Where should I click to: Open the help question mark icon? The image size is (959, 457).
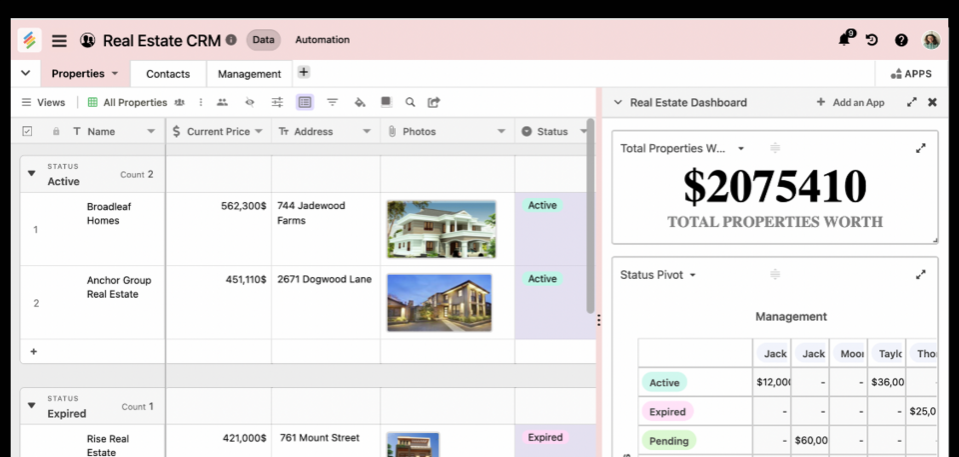(x=901, y=40)
